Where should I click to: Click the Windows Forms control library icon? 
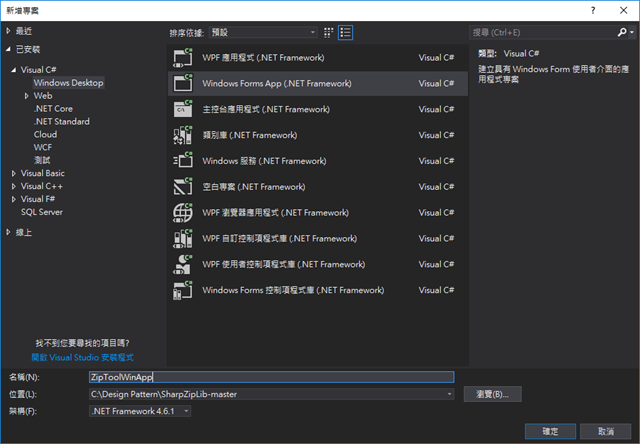pos(182,290)
